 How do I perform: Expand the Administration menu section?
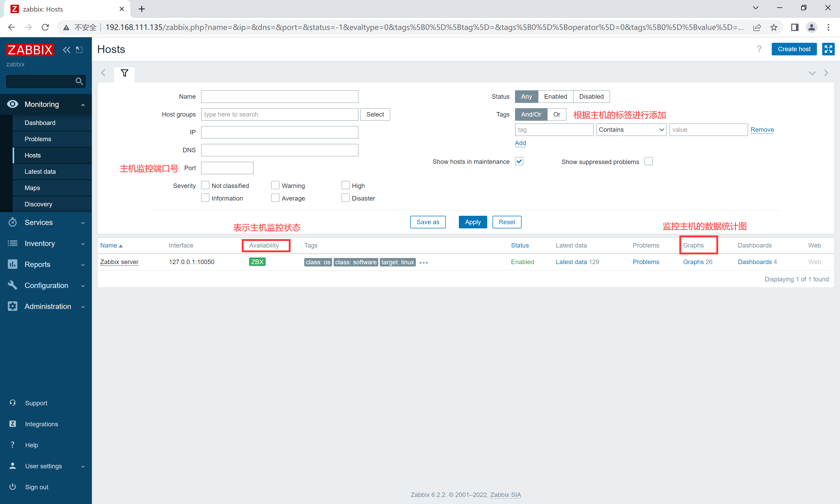point(46,307)
